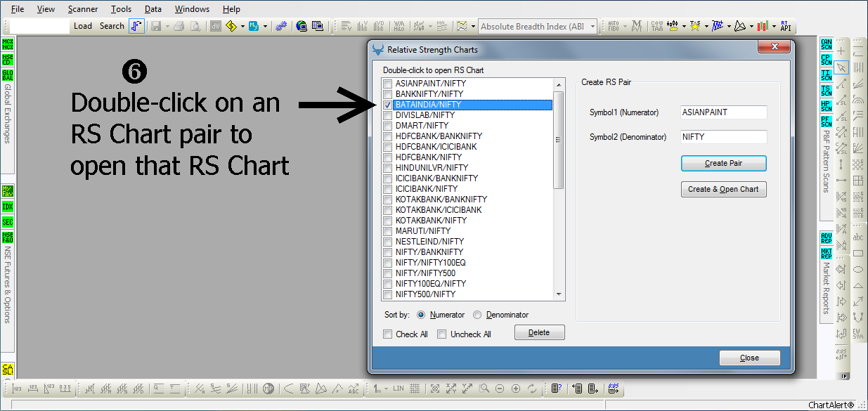Open the HP SCN scan icon
Viewport: 868px width, 411px height.
[827, 106]
